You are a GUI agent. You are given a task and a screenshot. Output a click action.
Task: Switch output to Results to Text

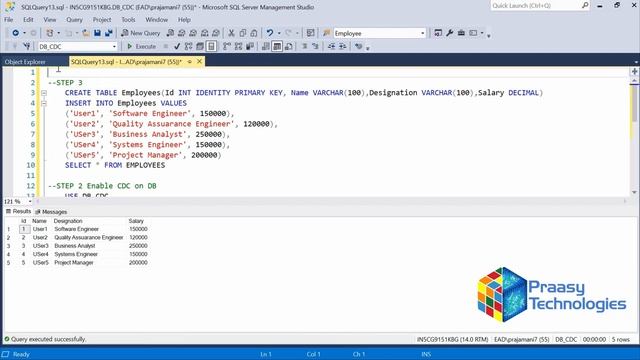[x=266, y=47]
